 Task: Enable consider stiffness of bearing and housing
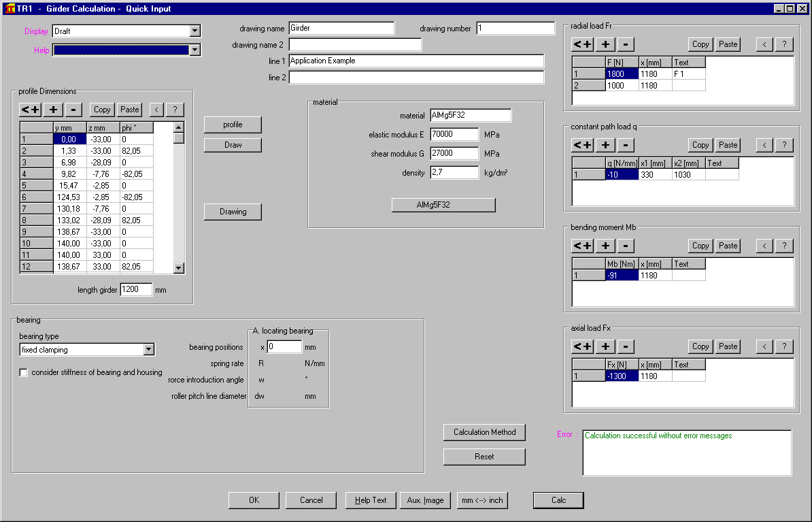point(24,372)
